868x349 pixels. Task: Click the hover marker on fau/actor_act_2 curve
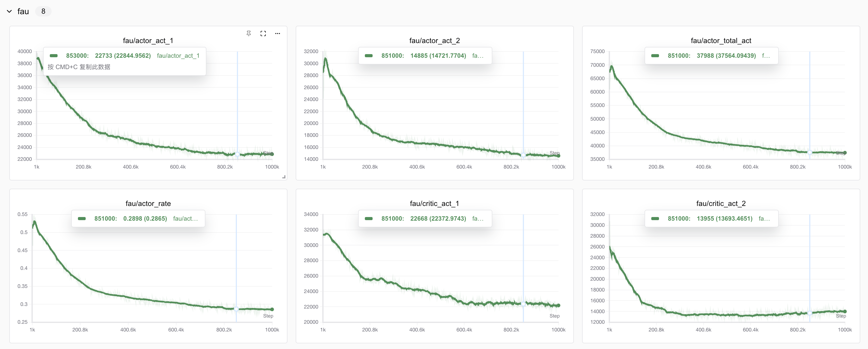(523, 155)
